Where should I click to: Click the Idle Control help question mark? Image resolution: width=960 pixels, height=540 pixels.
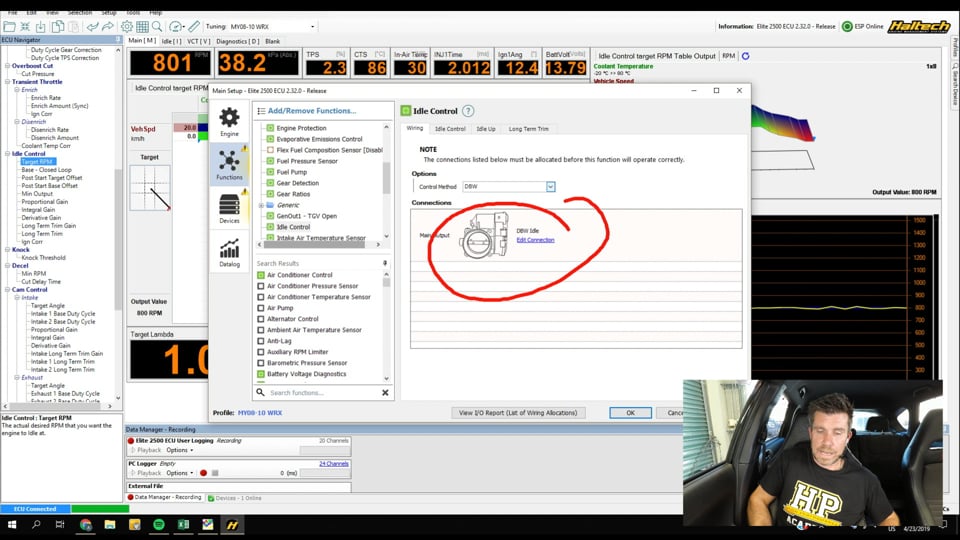468,111
